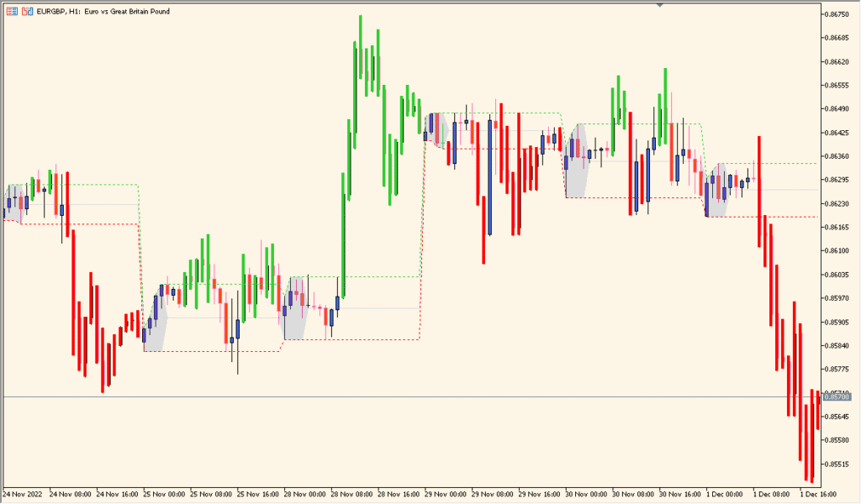
Task: Click the 30 Nov 16:00 time label
Action: pyautogui.click(x=680, y=494)
